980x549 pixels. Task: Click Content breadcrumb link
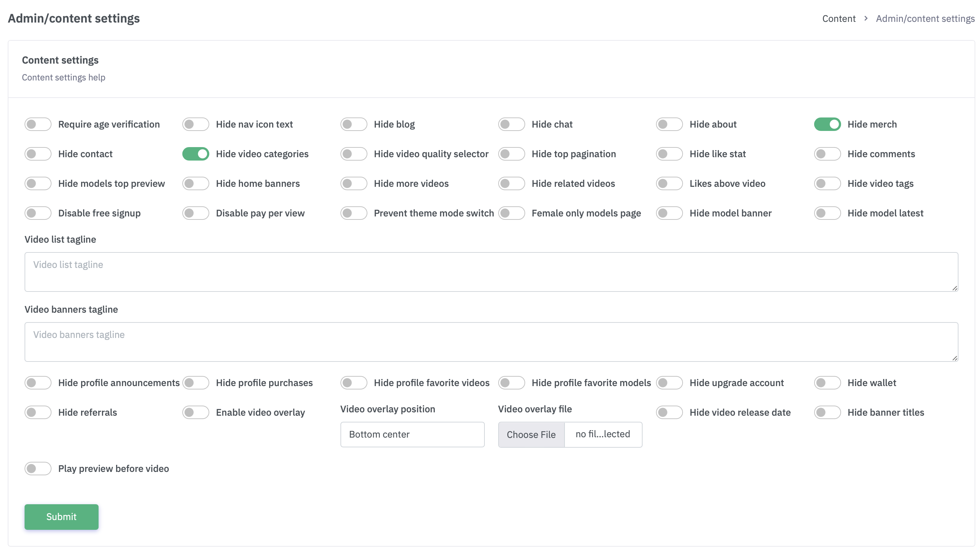(x=838, y=19)
